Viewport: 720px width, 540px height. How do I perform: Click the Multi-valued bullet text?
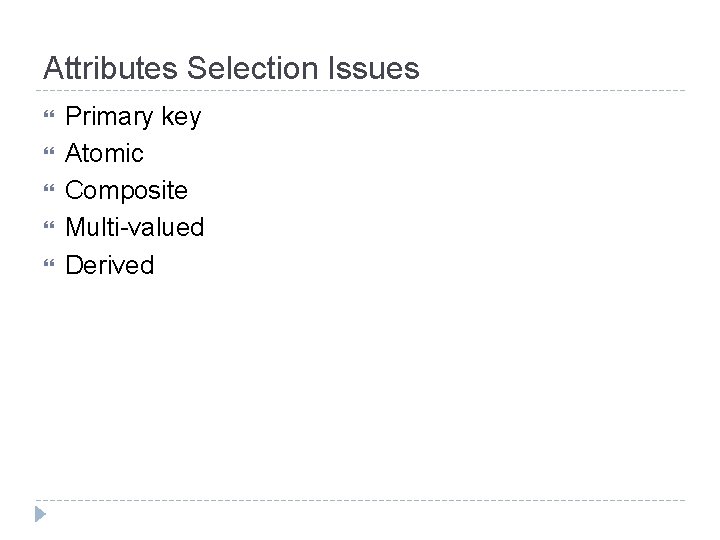(134, 228)
